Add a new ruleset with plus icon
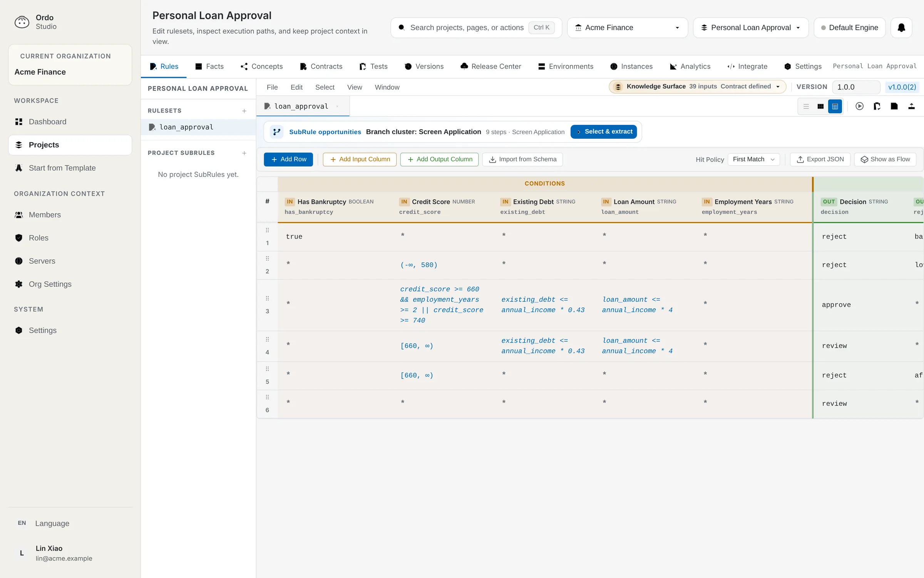 (x=244, y=111)
